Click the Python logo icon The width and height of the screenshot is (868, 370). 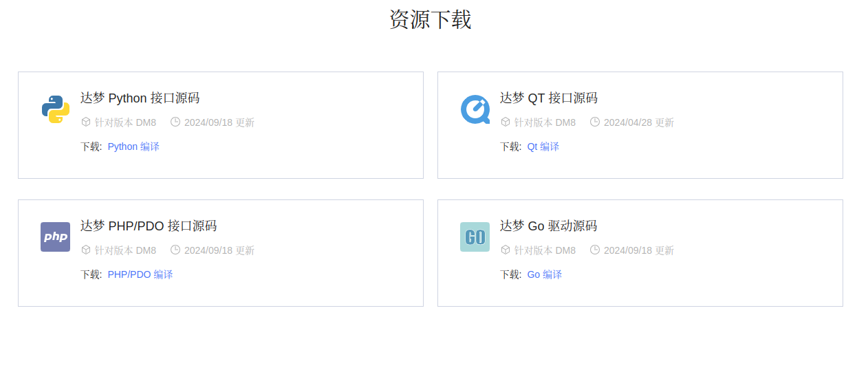tap(55, 109)
